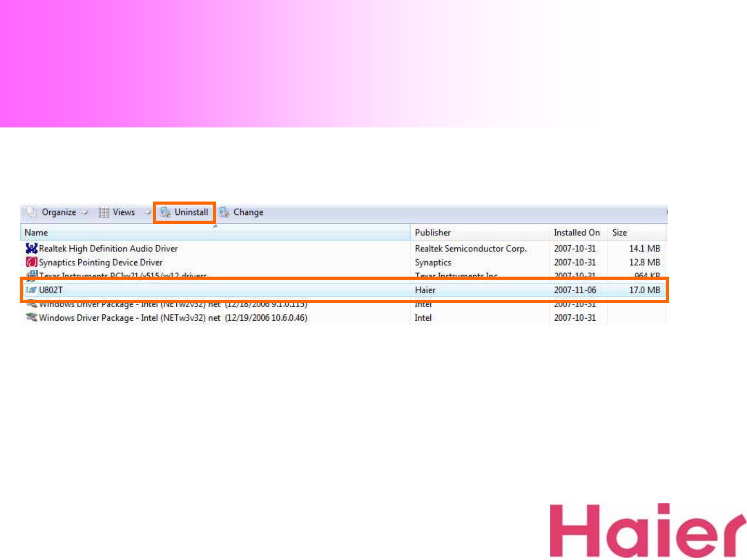Click the 2007-10-31 date in Realtek row
Image resolution: width=747 pixels, height=560 pixels.
coord(575,249)
